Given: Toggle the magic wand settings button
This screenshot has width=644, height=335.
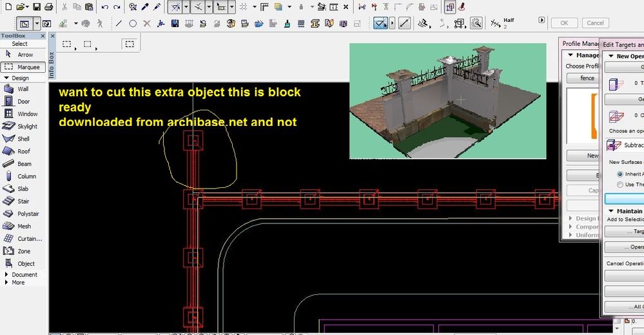Looking at the screenshot, I should point(476,23).
